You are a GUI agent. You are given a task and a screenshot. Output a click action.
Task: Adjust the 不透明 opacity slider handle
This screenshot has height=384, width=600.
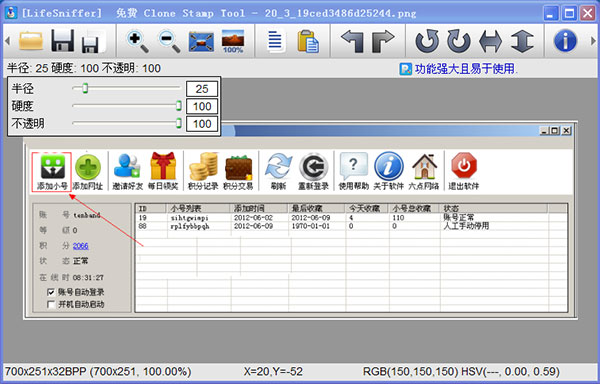coord(178,123)
